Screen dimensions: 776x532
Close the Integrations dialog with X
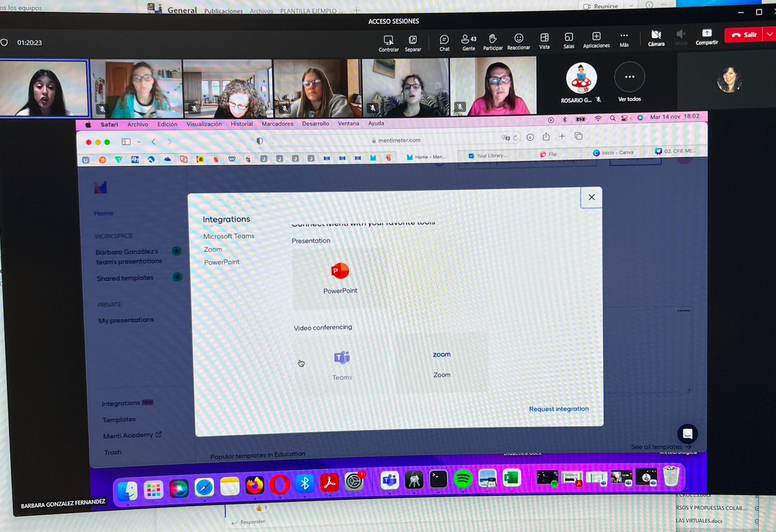click(591, 198)
